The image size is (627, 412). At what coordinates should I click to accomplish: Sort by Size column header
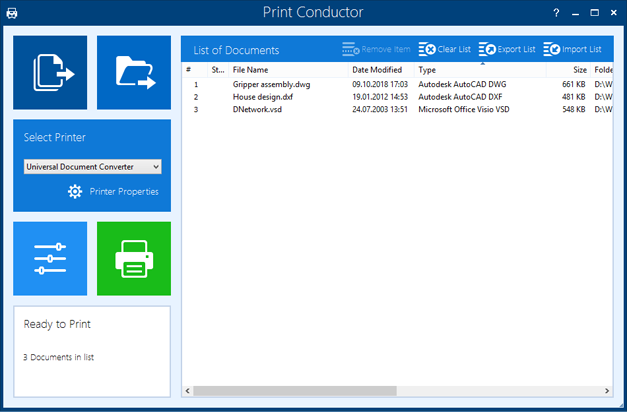point(569,70)
